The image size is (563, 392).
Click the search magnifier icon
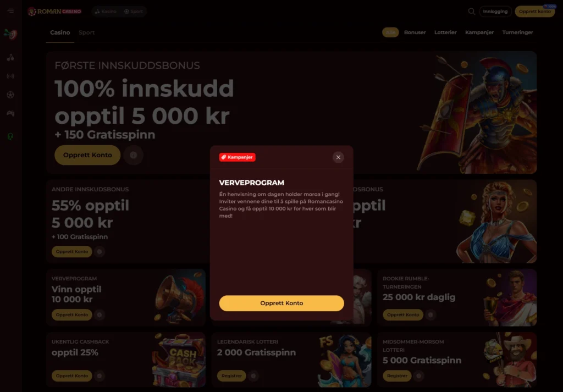(x=471, y=12)
